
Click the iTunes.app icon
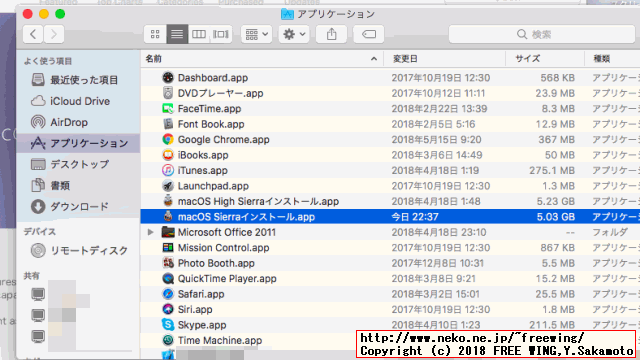point(168,170)
